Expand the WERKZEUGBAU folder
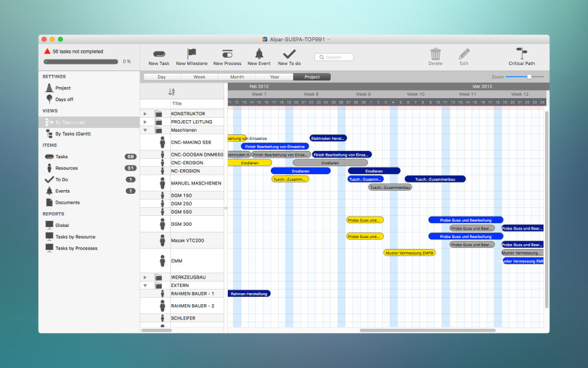This screenshot has width=588, height=368. [x=145, y=277]
